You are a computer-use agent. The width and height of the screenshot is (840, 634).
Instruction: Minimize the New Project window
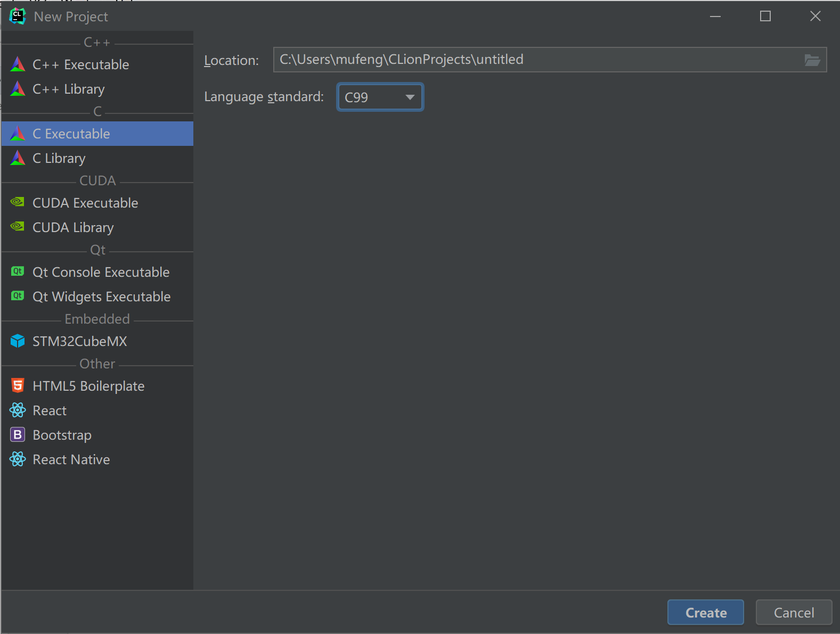point(715,17)
